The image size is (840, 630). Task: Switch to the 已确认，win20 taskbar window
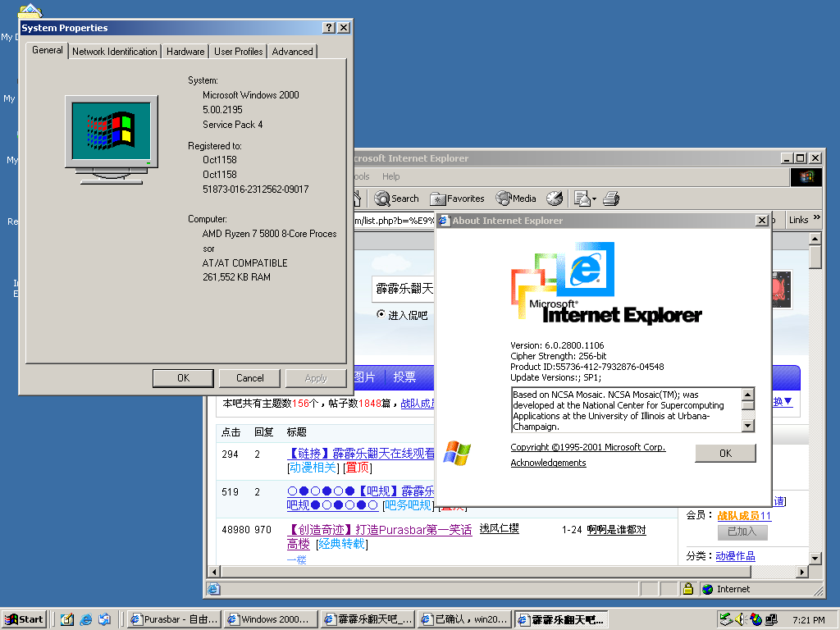tap(464, 619)
